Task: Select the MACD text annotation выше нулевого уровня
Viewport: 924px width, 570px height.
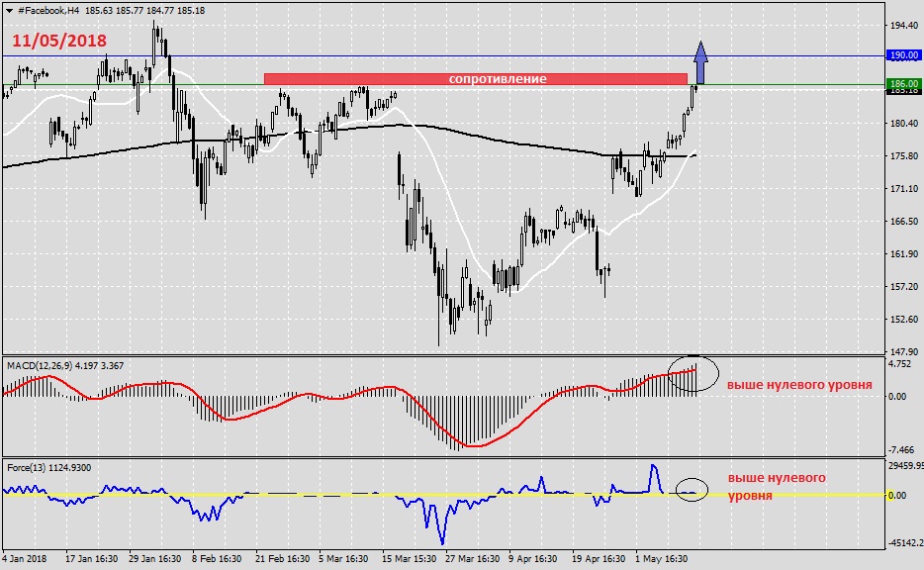Action: (799, 385)
